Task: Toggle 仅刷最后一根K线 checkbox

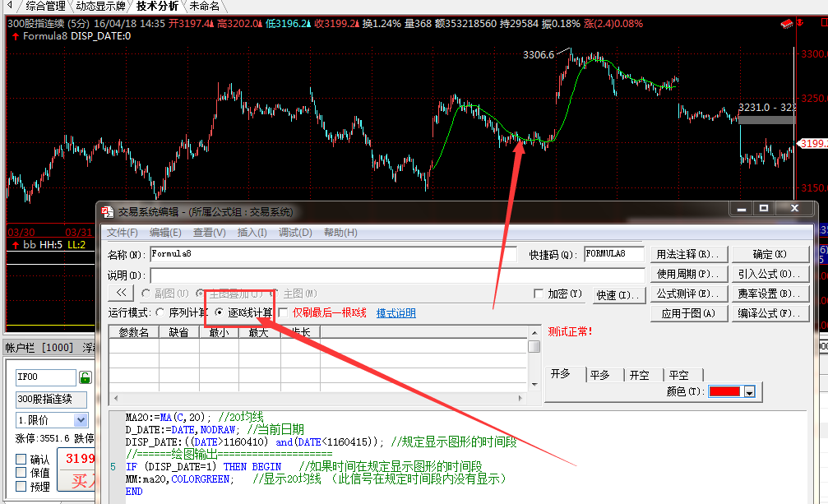Action: 283,313
